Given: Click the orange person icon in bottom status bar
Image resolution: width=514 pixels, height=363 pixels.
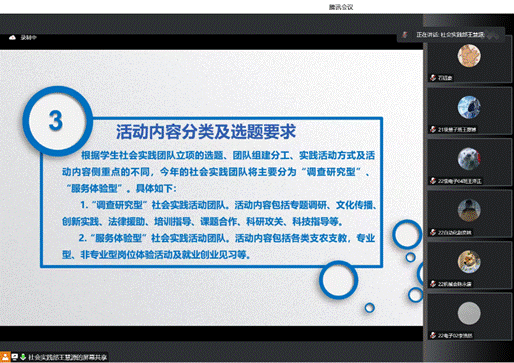Looking at the screenshot, I should 5,357.
